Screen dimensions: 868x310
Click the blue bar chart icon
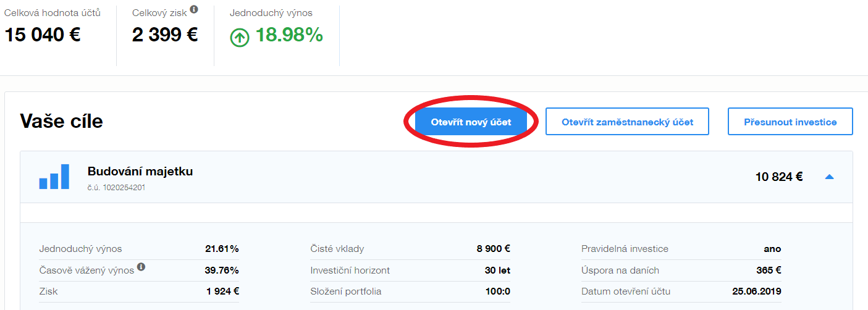[54, 177]
